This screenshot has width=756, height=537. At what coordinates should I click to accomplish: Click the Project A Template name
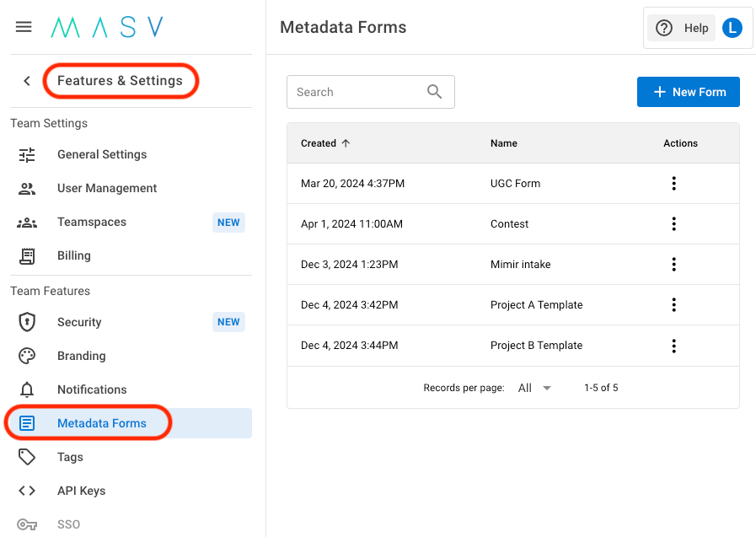pyautogui.click(x=536, y=305)
